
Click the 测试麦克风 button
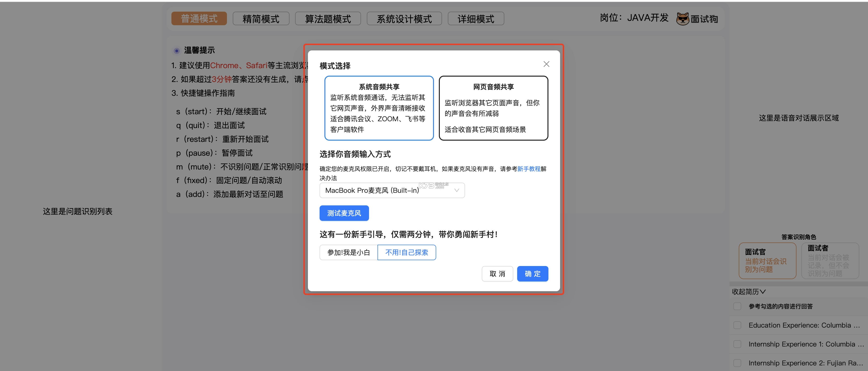click(344, 213)
